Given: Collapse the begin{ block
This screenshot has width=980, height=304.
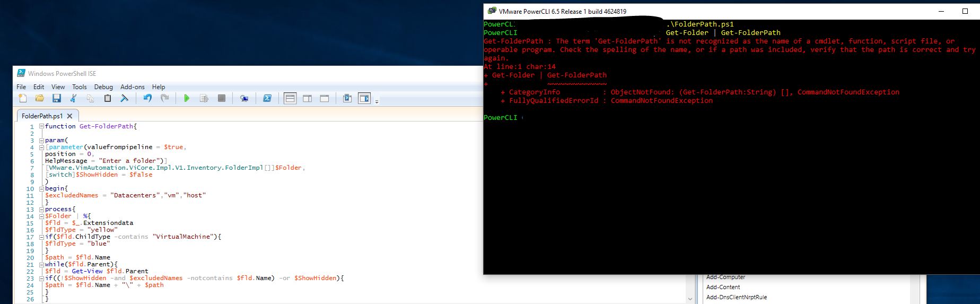Looking at the screenshot, I should (x=41, y=188).
